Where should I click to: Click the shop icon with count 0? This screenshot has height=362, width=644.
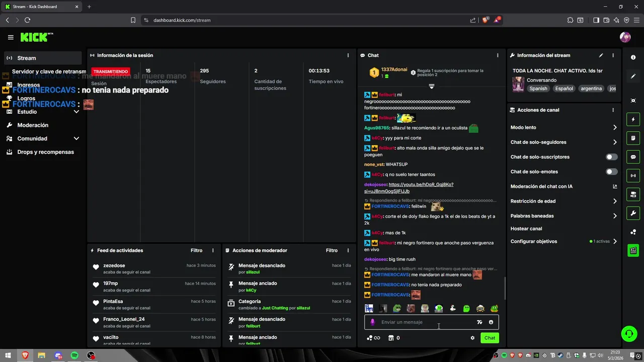(394, 338)
